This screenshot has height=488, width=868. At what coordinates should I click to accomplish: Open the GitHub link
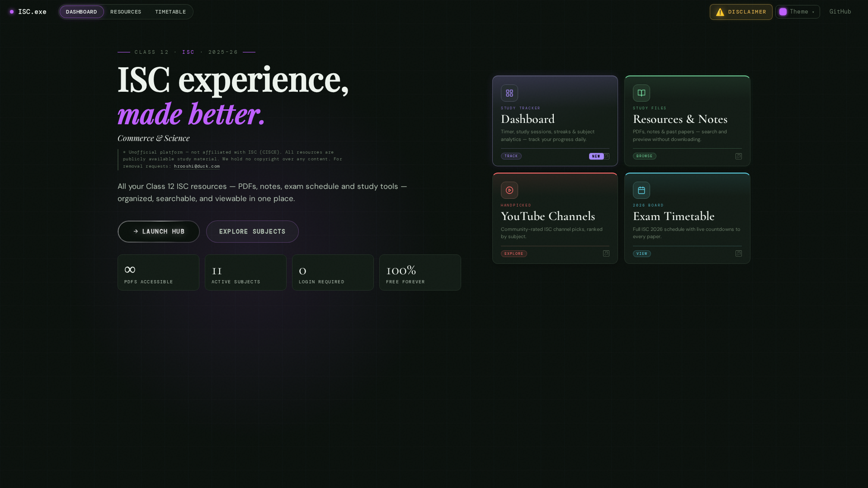pos(840,12)
